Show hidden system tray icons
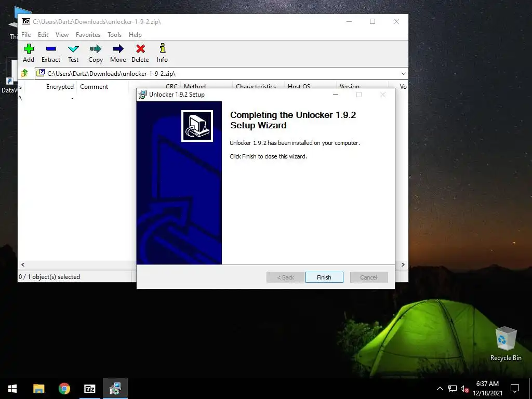The height and width of the screenshot is (399, 532). coord(440,389)
